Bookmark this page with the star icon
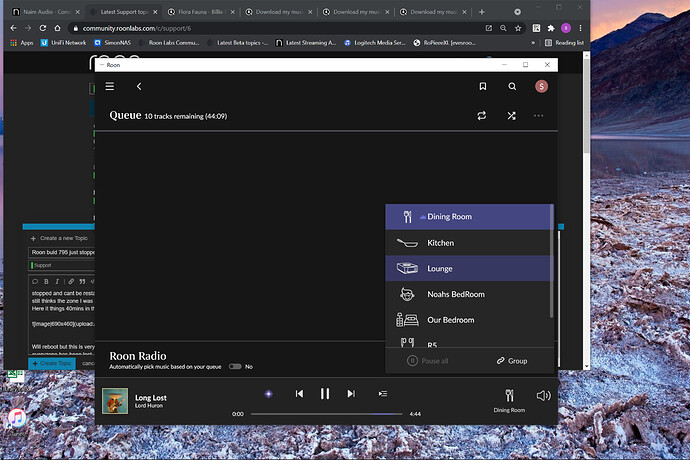Screen dimensions: 690x460 tap(518, 28)
